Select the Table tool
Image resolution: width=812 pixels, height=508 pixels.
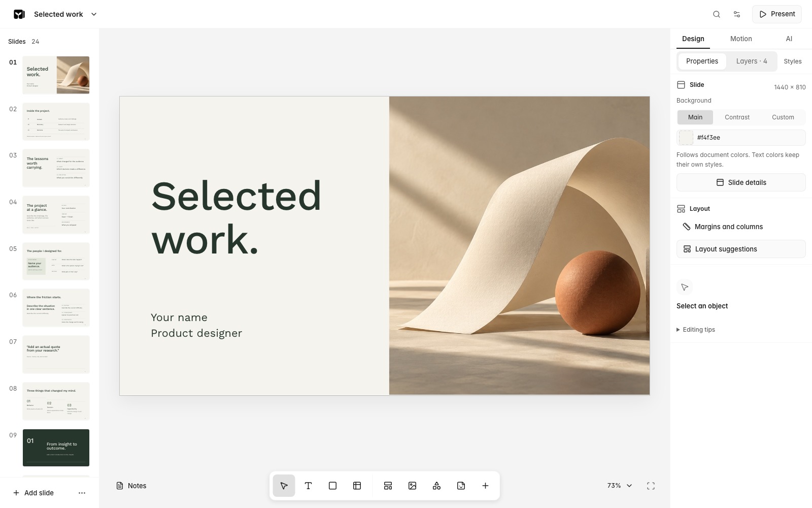pyautogui.click(x=357, y=486)
